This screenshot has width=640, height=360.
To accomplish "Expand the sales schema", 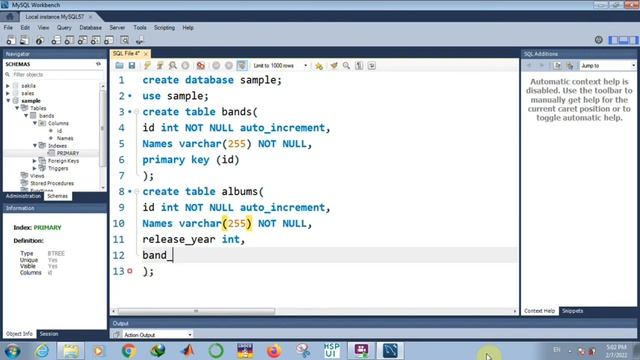I will (x=8, y=93).
